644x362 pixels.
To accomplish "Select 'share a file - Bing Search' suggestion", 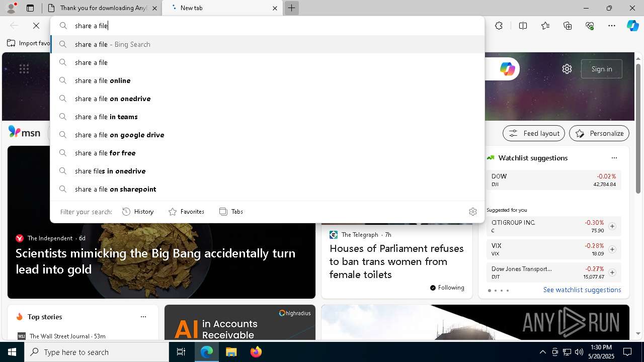I will click(268, 44).
